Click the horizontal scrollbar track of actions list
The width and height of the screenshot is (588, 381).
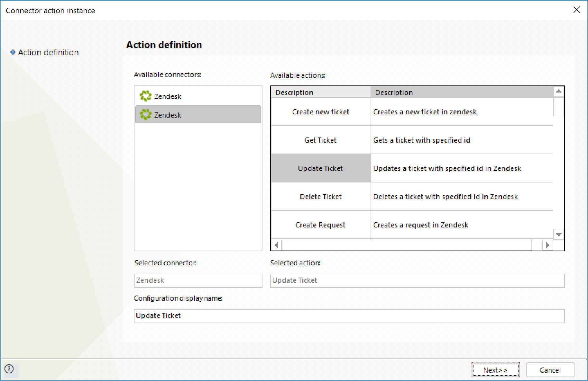point(407,245)
